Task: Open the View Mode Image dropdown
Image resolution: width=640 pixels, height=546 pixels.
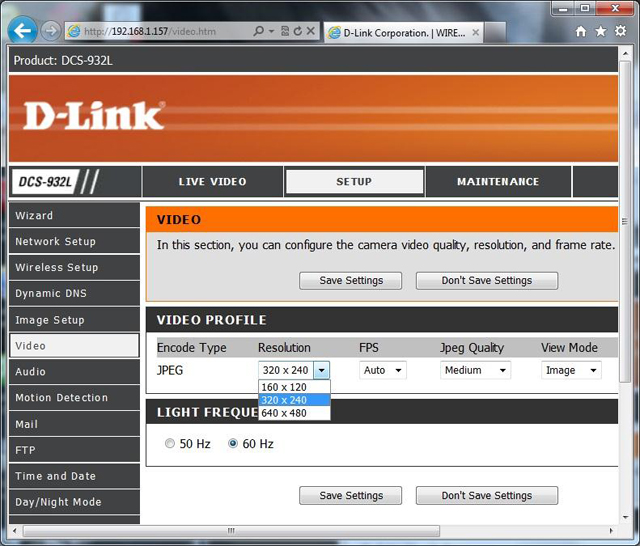Action: [x=571, y=370]
